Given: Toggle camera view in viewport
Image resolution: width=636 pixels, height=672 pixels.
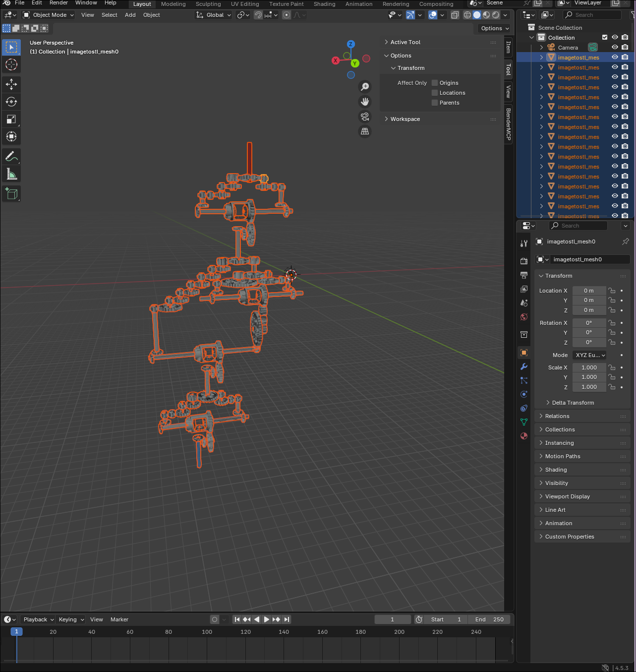Looking at the screenshot, I should click(x=365, y=117).
